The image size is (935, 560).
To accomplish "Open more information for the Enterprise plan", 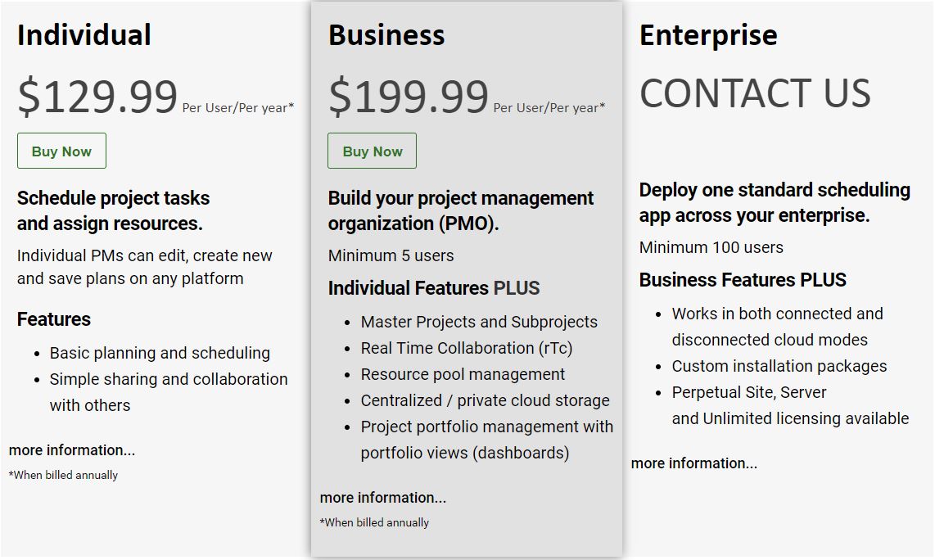I will click(x=694, y=463).
